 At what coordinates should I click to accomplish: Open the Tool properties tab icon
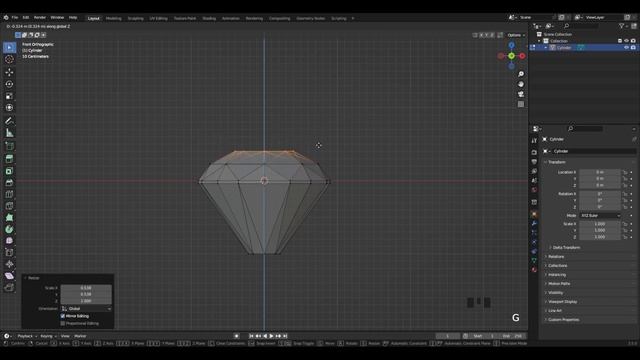(534, 140)
